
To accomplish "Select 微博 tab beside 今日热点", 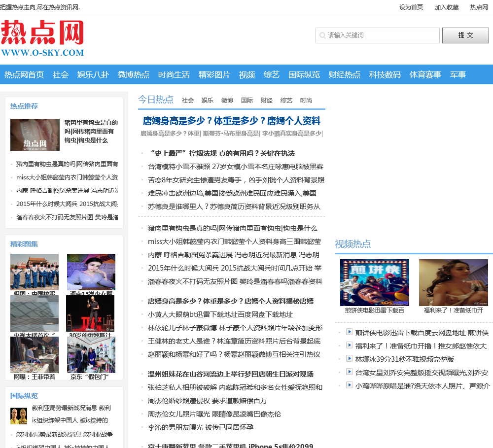I will tap(227, 100).
